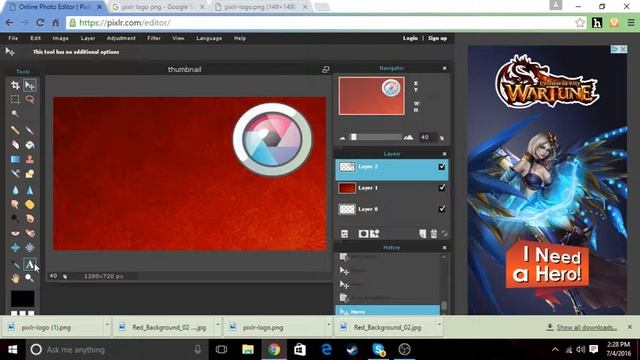Viewport: 640px width, 360px height.
Task: Click the Chrome address bar URL
Action: (x=125, y=23)
